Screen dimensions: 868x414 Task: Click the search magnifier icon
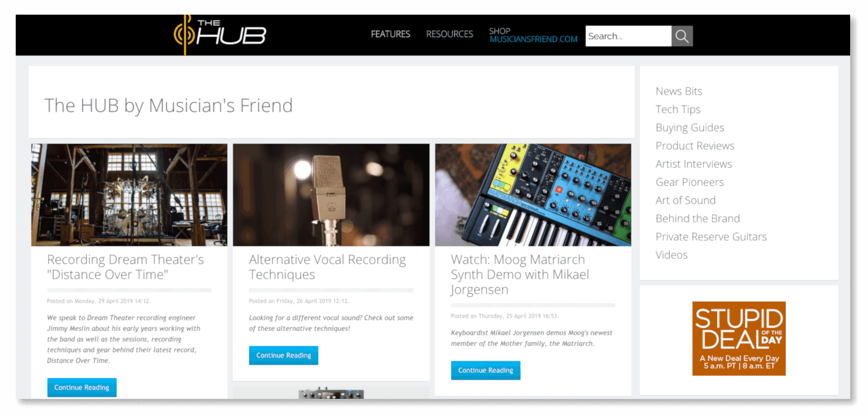pos(682,36)
